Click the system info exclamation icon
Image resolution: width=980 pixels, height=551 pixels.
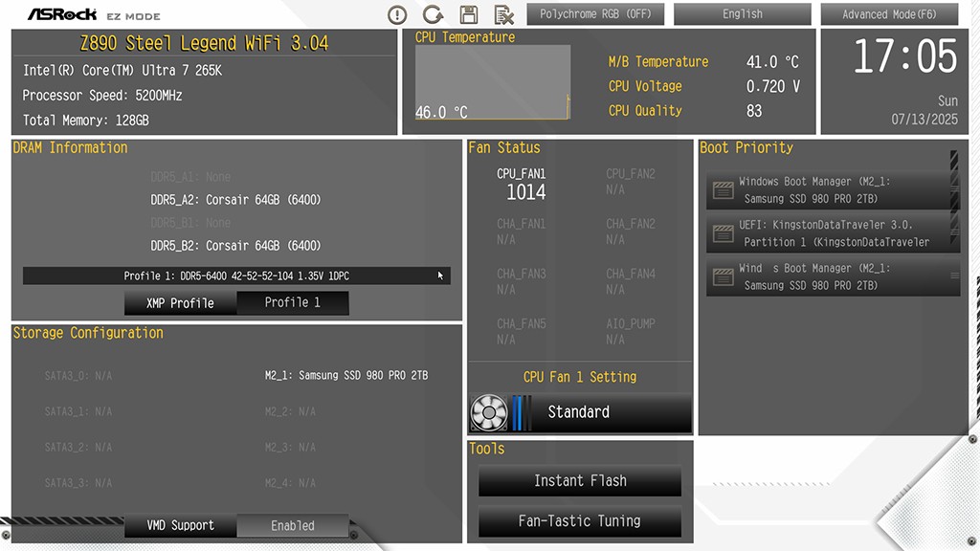(397, 14)
